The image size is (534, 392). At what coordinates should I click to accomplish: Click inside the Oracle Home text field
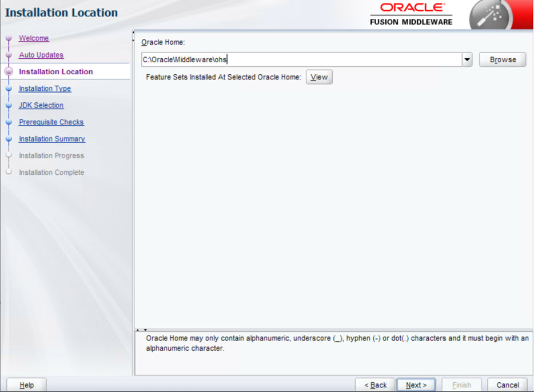pos(257,59)
